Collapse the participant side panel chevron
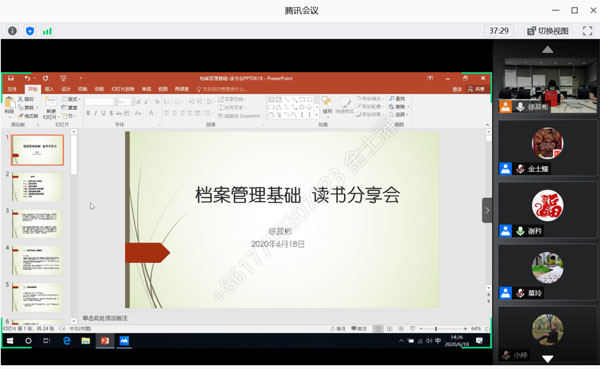Image resolution: width=600 pixels, height=369 pixels. tap(487, 210)
